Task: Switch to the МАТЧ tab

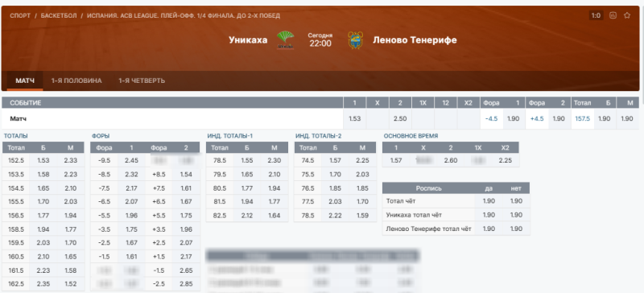Action: (x=25, y=80)
